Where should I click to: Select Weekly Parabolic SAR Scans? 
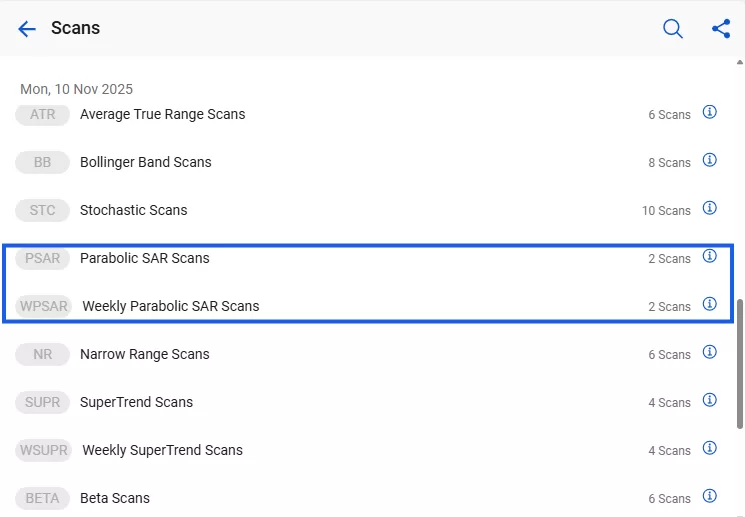170,306
